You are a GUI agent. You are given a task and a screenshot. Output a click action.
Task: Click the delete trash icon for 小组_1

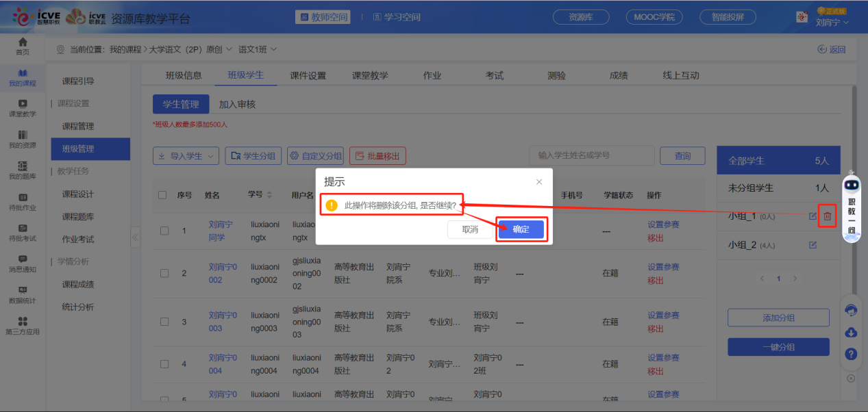tap(827, 216)
